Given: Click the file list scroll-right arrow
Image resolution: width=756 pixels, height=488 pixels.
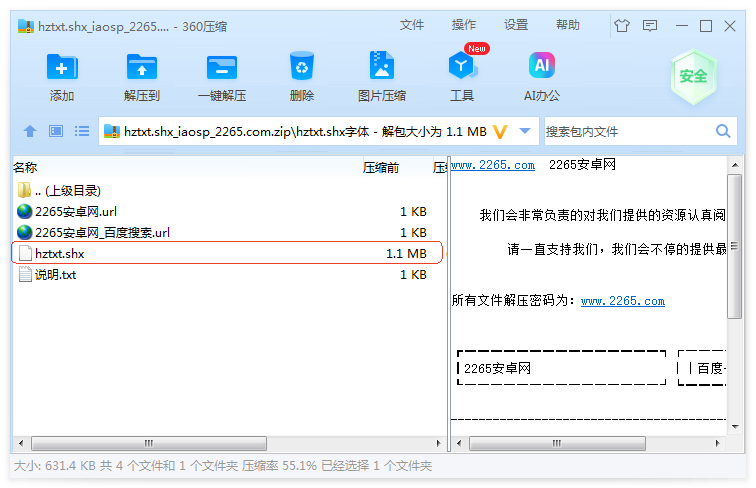Looking at the screenshot, I should click(438, 443).
